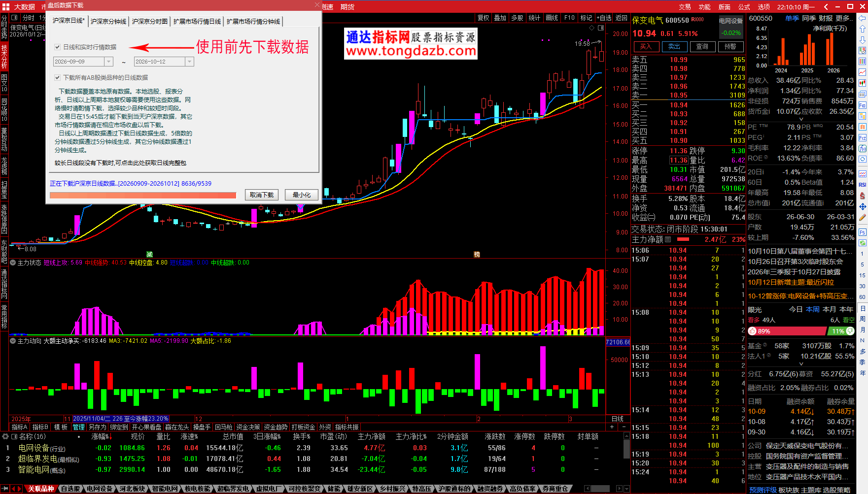Click the formula f(x) icon
Screen dimensions: 868x494
863,148
